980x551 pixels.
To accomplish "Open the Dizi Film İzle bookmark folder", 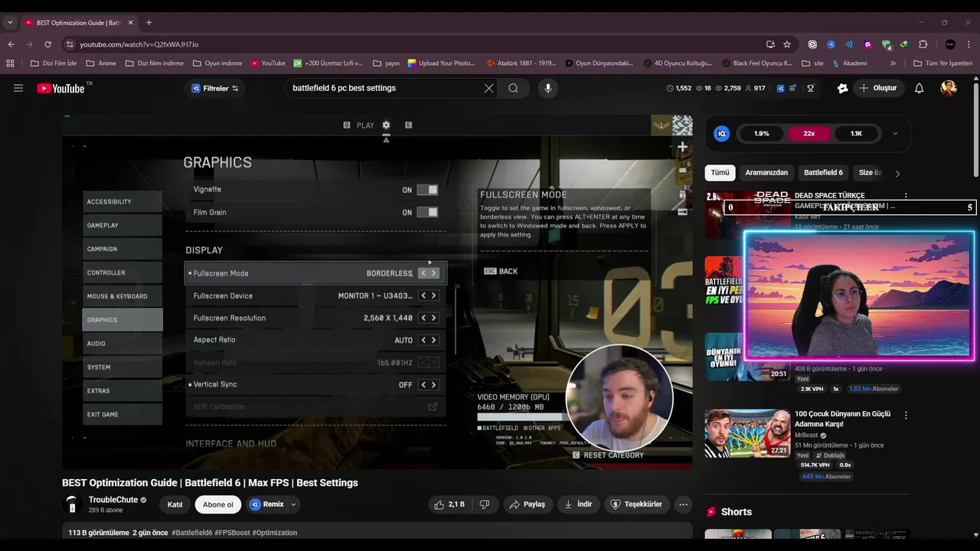I will point(54,64).
